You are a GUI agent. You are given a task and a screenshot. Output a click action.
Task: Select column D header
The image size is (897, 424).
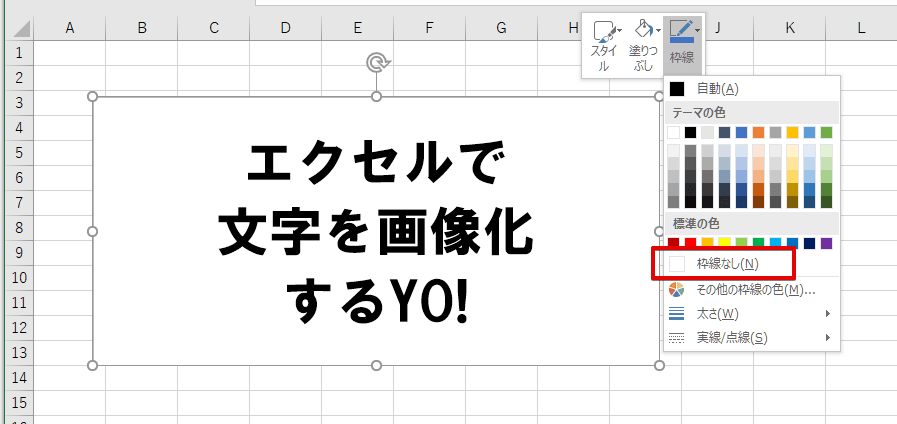pyautogui.click(x=285, y=28)
